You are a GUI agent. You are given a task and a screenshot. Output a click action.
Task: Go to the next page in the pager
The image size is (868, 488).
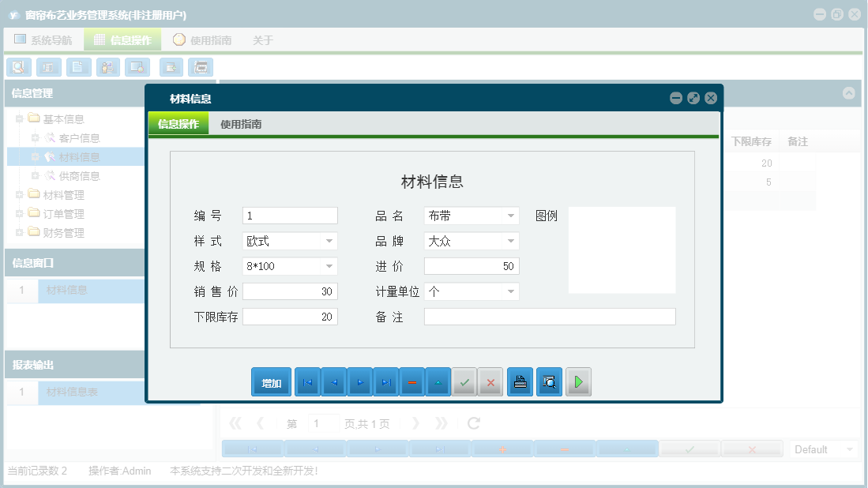point(415,423)
